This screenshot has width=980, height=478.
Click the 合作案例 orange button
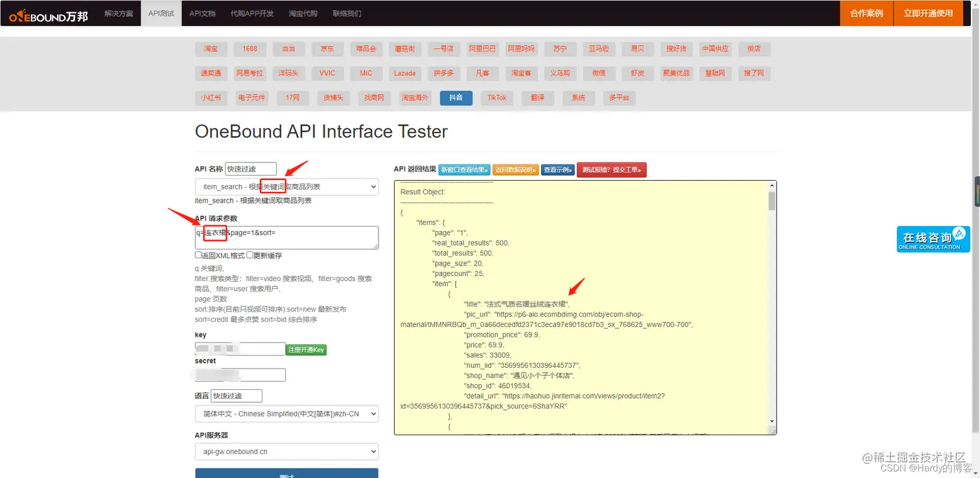(867, 14)
